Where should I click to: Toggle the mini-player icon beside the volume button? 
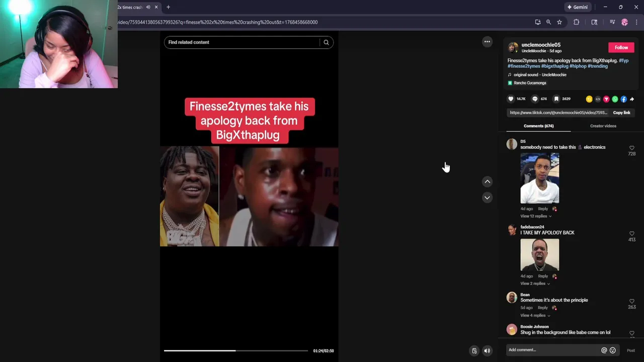[x=474, y=351]
